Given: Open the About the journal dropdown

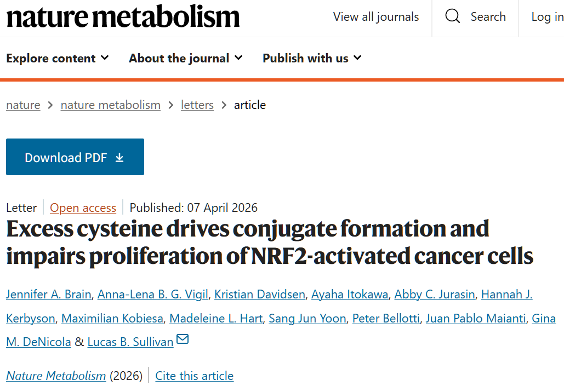Looking at the screenshot, I should (x=186, y=58).
